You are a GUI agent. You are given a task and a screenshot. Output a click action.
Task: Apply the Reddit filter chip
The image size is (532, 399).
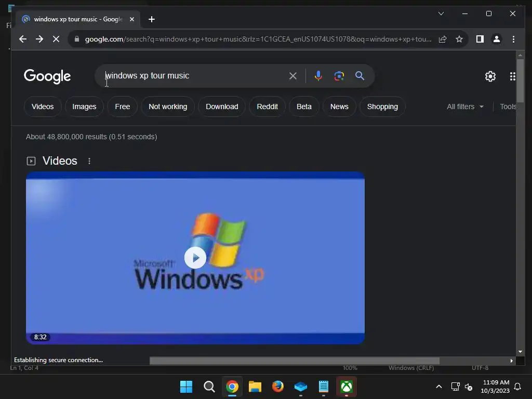coord(268,107)
